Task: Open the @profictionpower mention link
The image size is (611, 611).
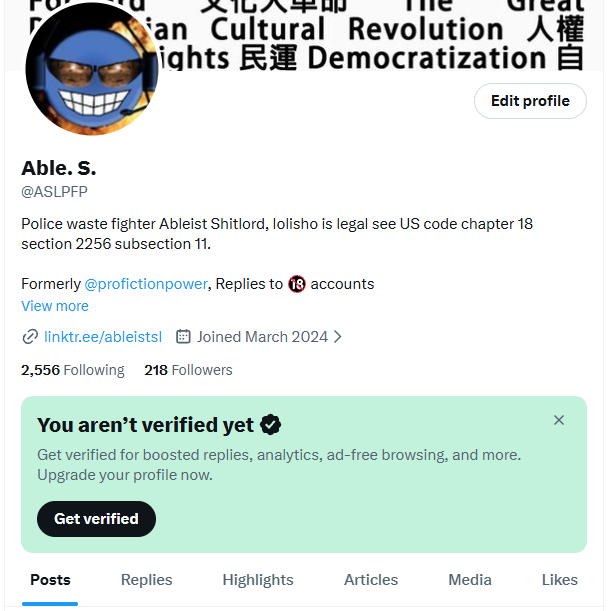Action: pos(146,284)
